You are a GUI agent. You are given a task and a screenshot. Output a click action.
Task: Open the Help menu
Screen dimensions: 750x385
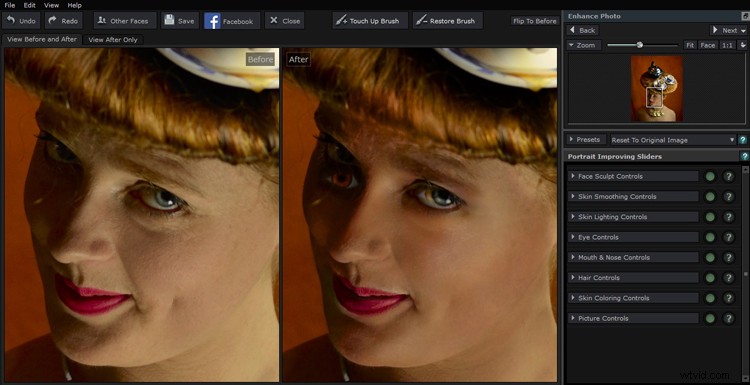(75, 5)
